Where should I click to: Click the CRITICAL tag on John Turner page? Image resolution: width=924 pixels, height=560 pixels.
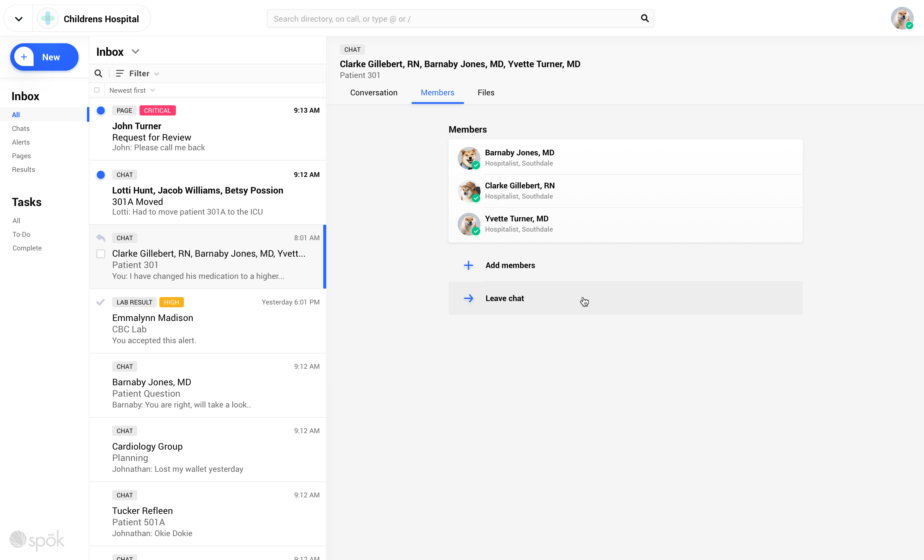click(157, 111)
